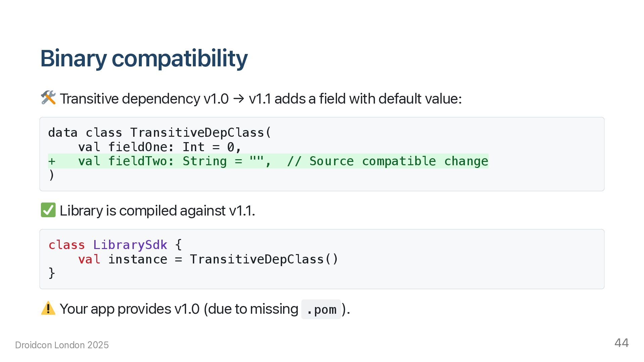Click the inline ".pom" code badge
Image resolution: width=644 pixels, height=362 pixels.
[x=321, y=309]
